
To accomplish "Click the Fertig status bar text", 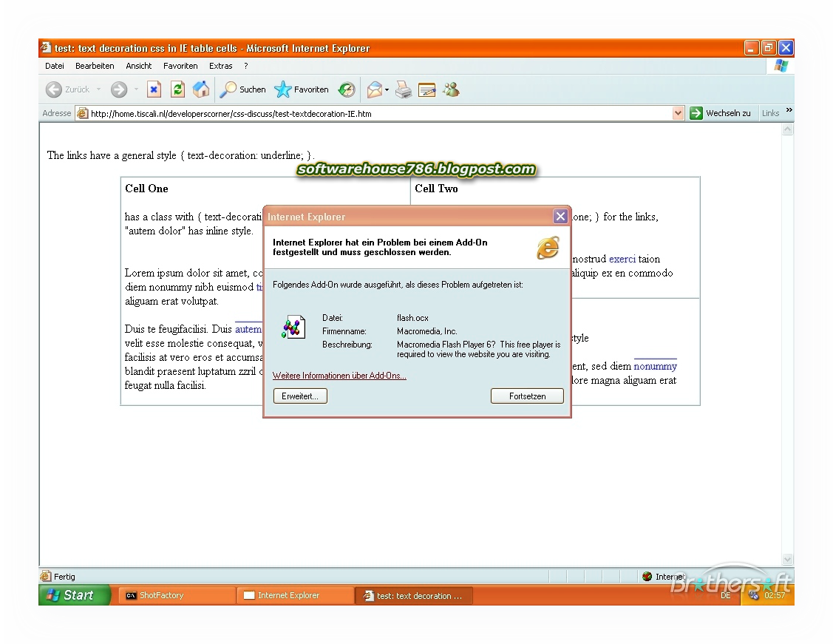I will (64, 577).
